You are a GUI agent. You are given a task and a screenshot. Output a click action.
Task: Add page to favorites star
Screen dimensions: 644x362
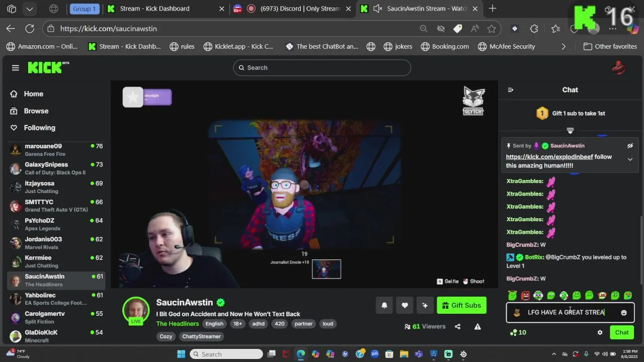[492, 29]
